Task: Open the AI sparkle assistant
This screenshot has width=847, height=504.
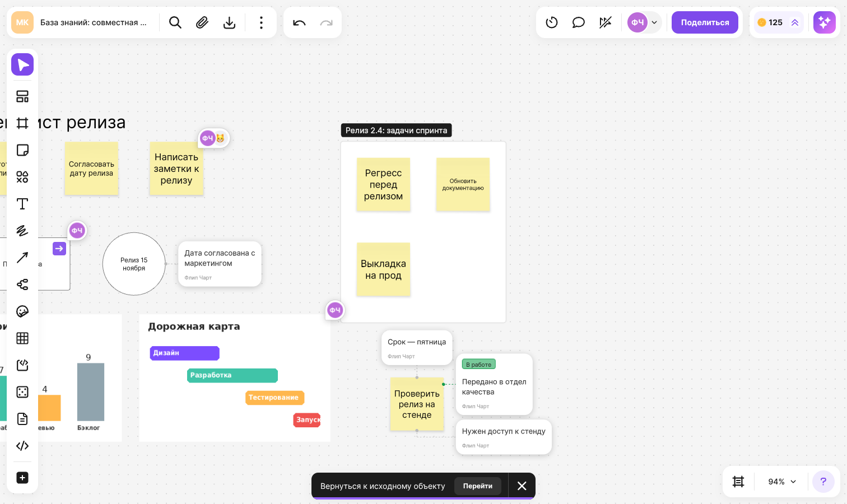Action: [x=825, y=22]
